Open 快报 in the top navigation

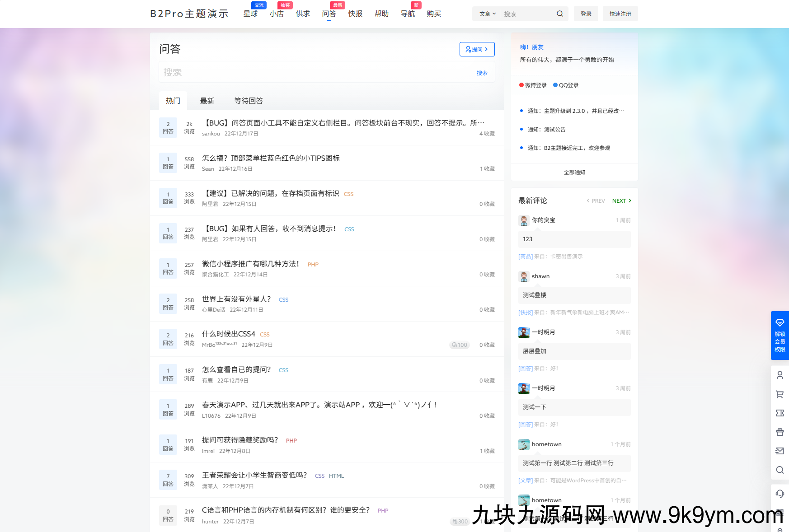click(355, 14)
